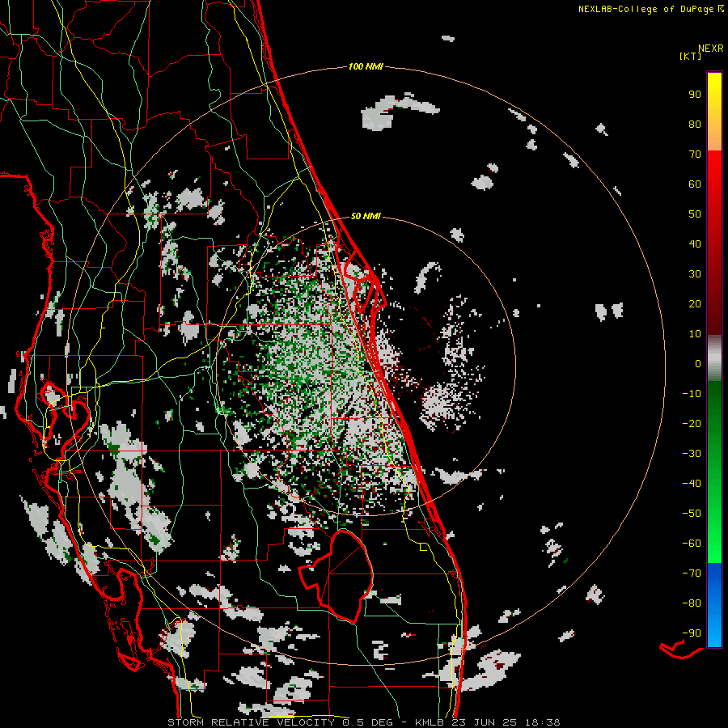The height and width of the screenshot is (728, 728).
Task: Click the [KT] units label
Action: (691, 56)
